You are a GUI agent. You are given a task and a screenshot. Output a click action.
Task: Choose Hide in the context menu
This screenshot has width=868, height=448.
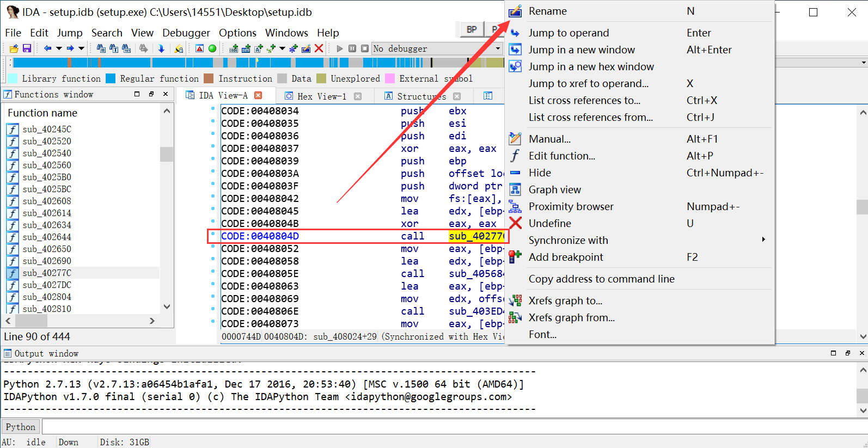tap(640, 173)
